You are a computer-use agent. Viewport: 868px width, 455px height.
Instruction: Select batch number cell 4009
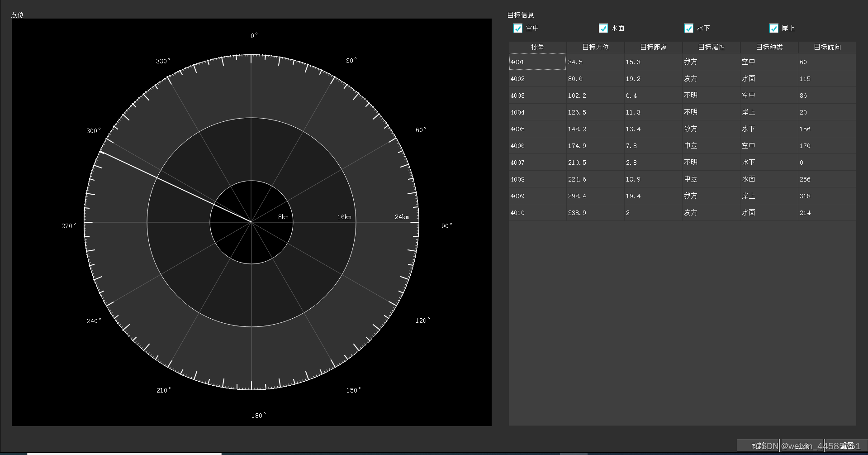tap(538, 196)
